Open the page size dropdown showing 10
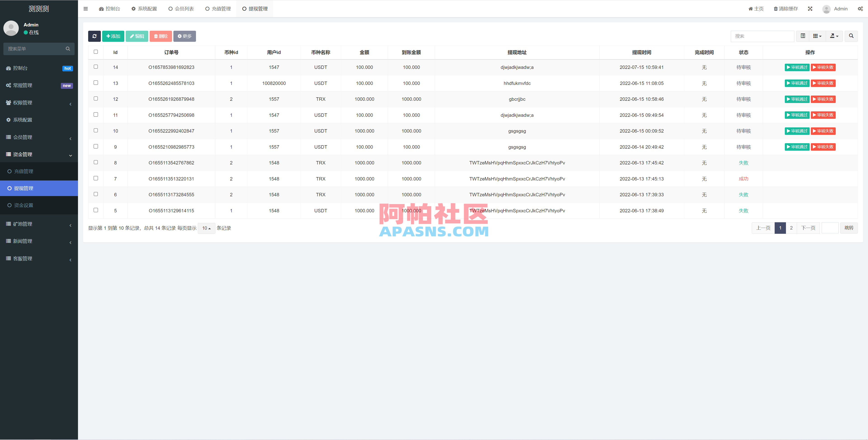Viewport: 868px width, 440px height. (x=206, y=228)
